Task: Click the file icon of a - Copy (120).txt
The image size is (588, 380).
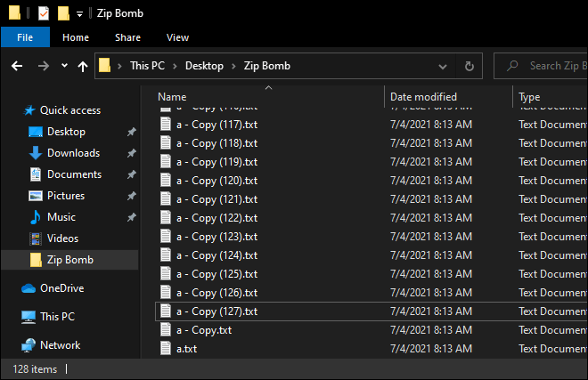Action: coord(166,180)
